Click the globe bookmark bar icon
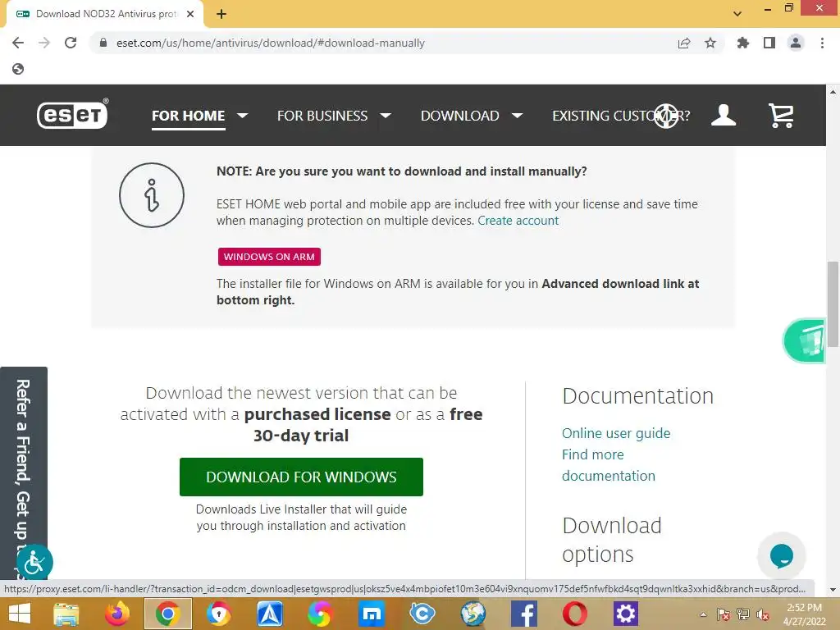The height and width of the screenshot is (630, 840). (x=18, y=69)
